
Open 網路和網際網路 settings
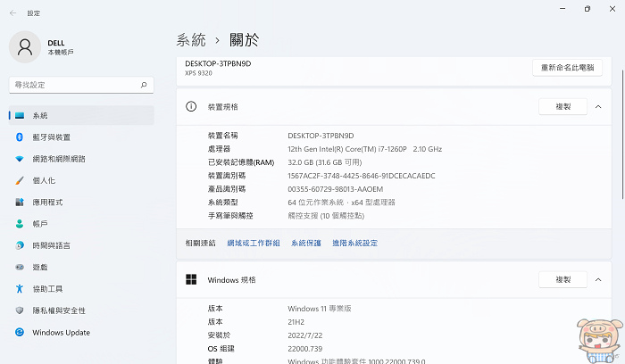click(81, 159)
